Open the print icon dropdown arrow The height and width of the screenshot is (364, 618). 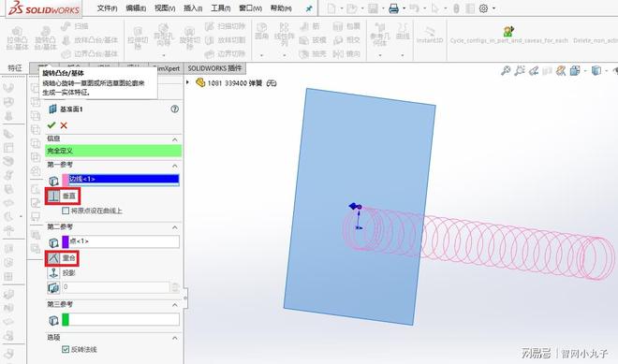point(404,8)
